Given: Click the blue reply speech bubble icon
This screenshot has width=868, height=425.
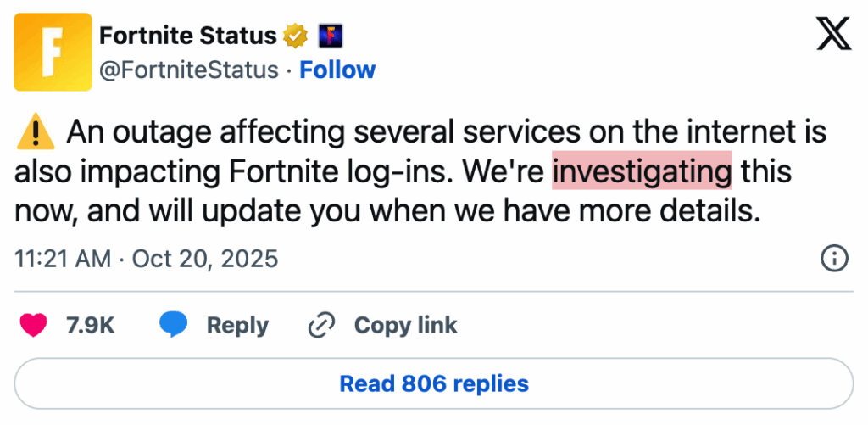Looking at the screenshot, I should [x=173, y=325].
